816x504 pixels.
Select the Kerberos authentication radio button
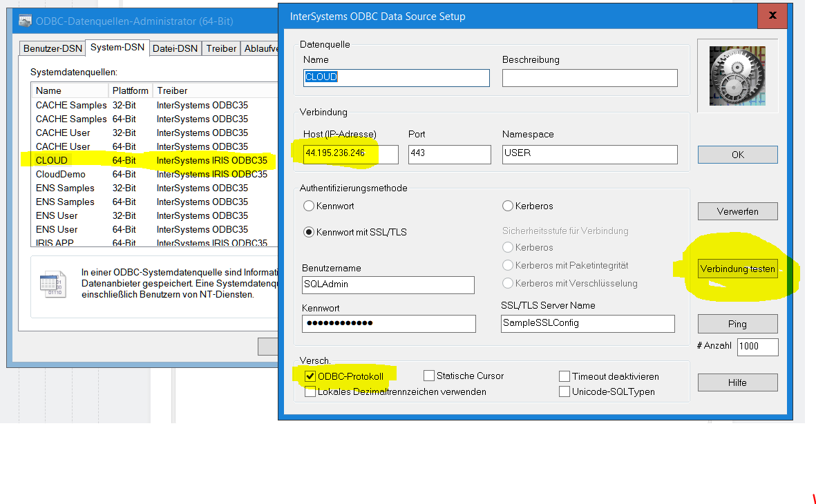507,206
